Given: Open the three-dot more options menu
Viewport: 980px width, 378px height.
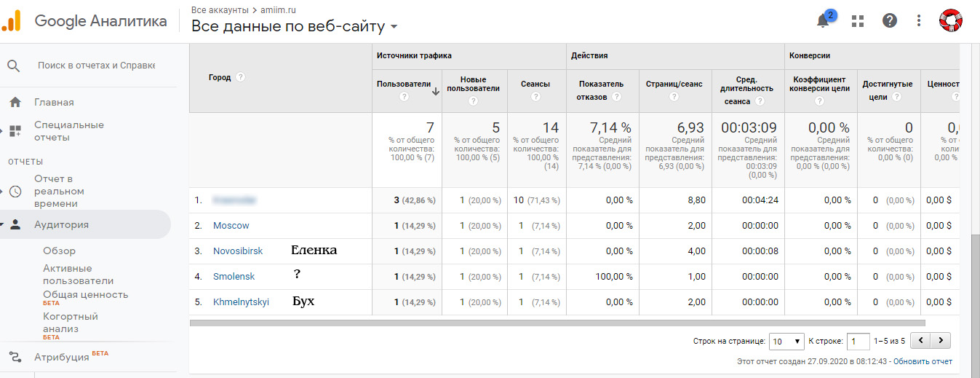Looking at the screenshot, I should (x=919, y=20).
